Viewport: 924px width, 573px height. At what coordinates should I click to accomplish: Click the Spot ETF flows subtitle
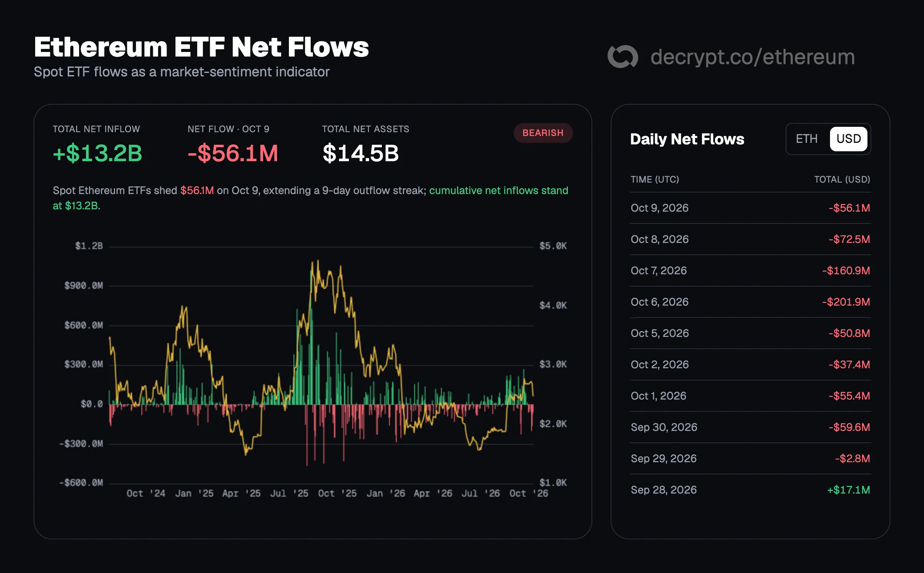(x=182, y=72)
